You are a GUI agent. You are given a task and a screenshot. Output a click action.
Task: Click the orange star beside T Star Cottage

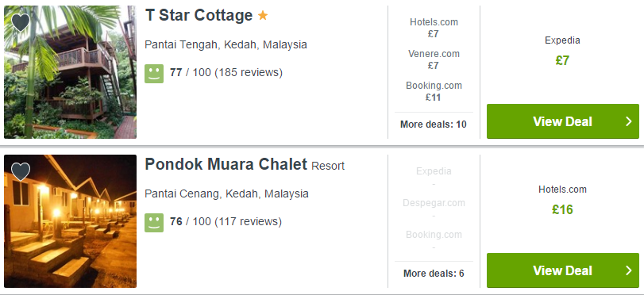pyautogui.click(x=263, y=16)
